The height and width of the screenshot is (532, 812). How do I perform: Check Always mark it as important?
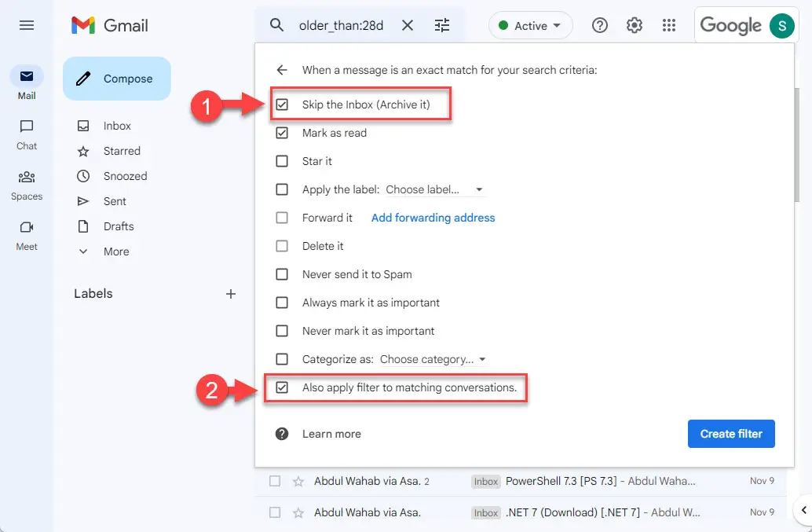click(282, 303)
